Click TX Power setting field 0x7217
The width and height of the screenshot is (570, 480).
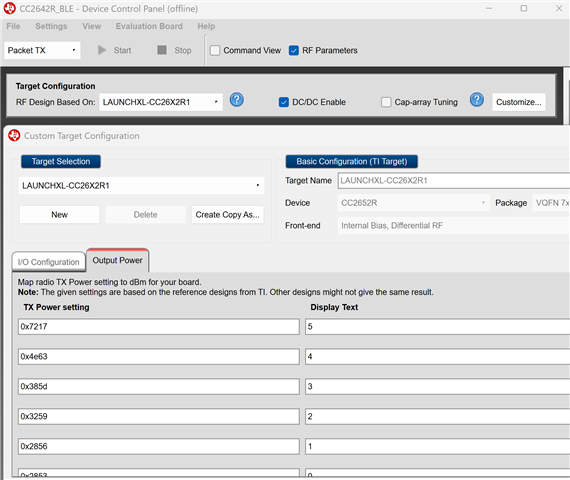point(159,327)
